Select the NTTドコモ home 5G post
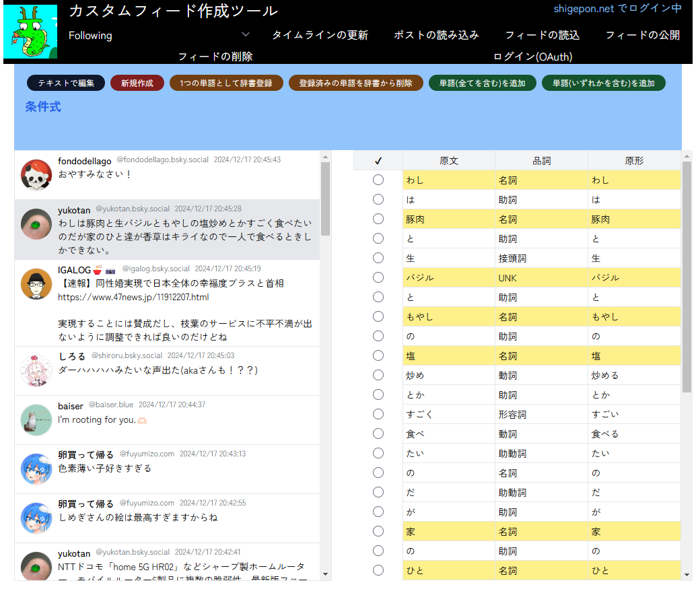 (167, 562)
